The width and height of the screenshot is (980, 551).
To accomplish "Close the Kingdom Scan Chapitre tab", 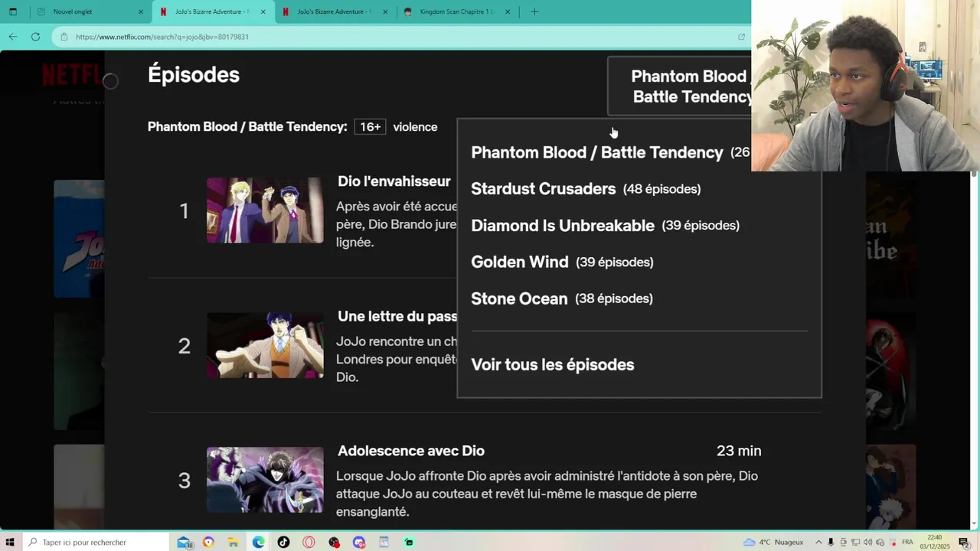I will (508, 11).
